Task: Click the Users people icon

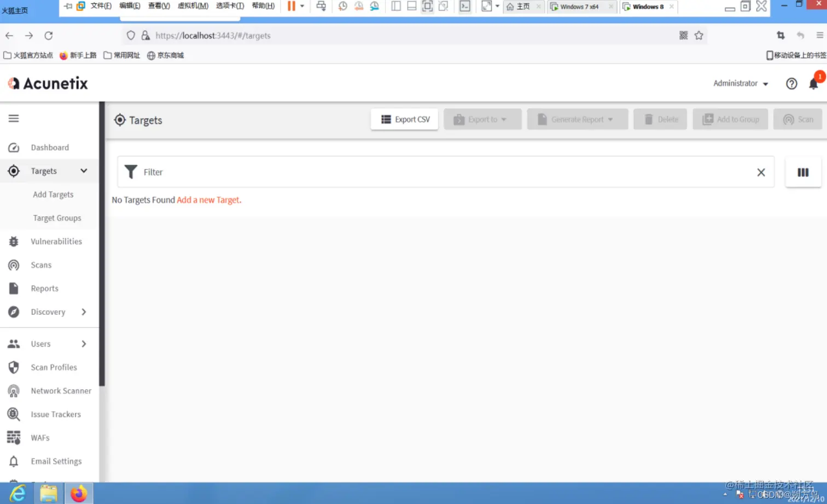Action: point(14,344)
